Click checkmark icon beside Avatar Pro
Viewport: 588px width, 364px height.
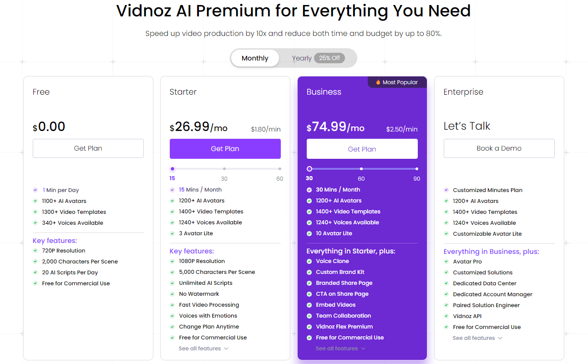[446, 262]
